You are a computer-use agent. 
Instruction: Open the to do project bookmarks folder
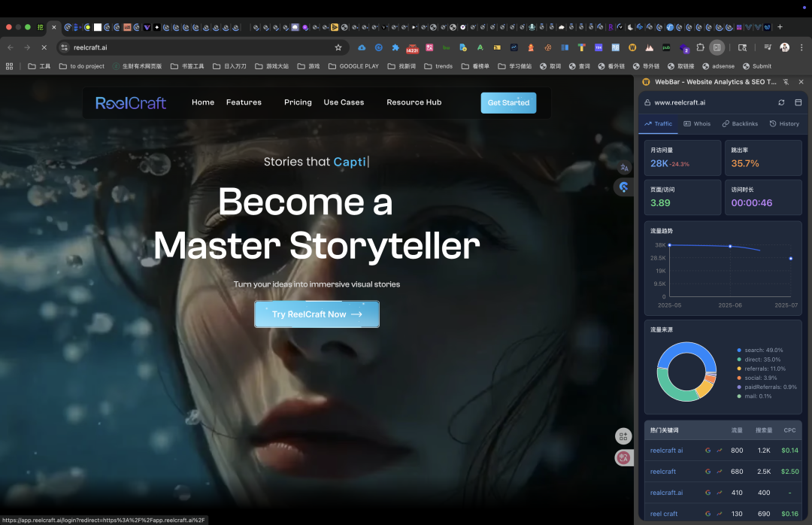[82, 66]
